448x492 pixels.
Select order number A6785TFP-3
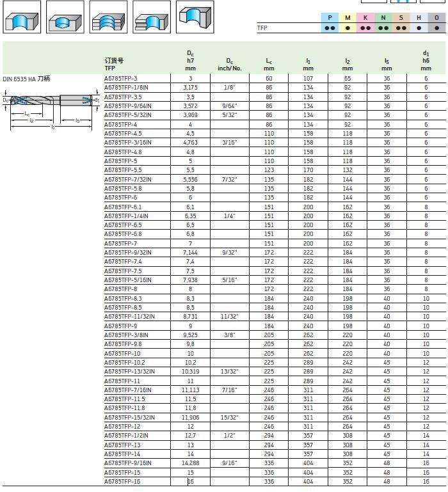121,79
